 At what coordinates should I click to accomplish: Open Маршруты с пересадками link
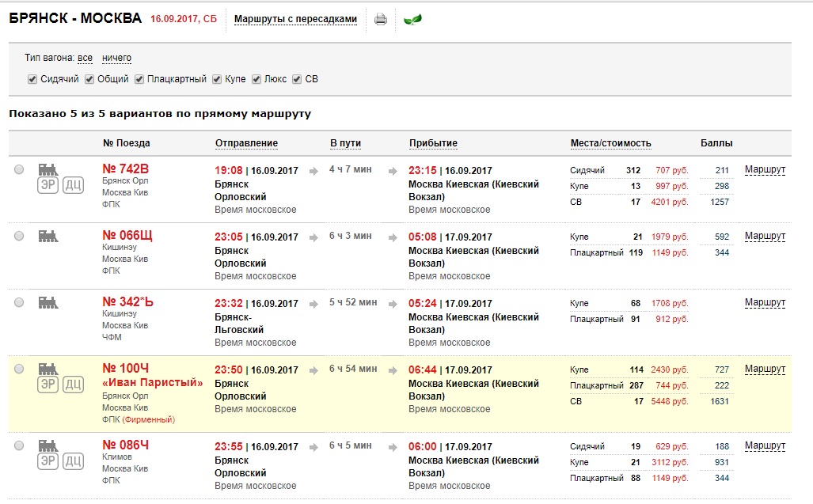tap(295, 19)
